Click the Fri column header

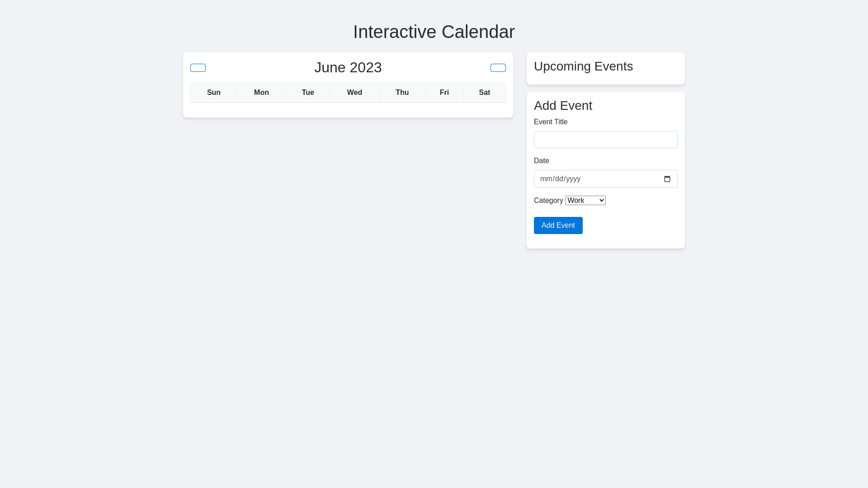point(444,93)
